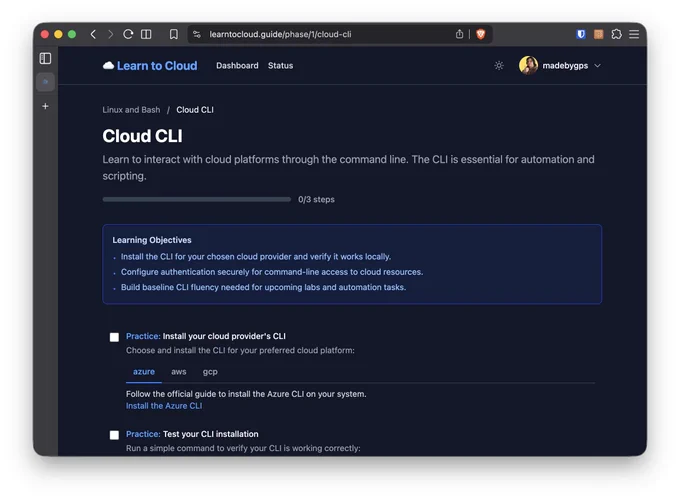The image size is (680, 500).
Task: Open the Dashboard nav item
Action: (x=237, y=65)
